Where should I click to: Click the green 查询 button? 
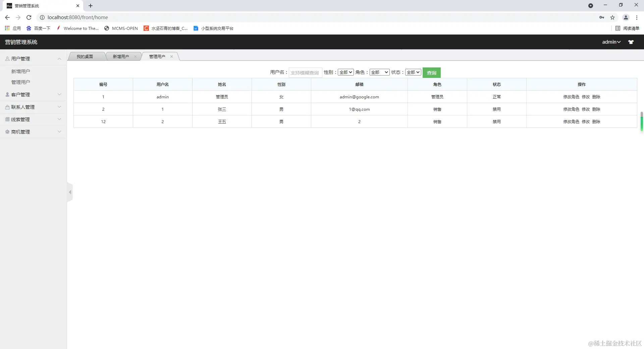pos(432,72)
